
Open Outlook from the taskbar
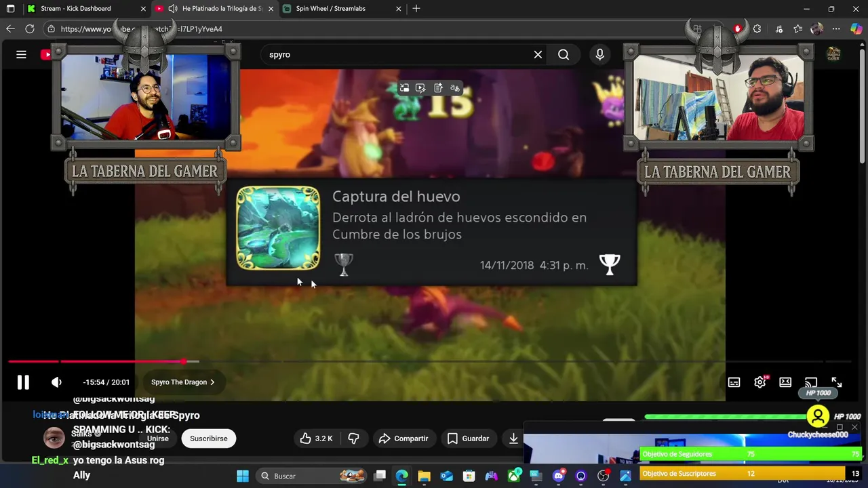click(446, 476)
